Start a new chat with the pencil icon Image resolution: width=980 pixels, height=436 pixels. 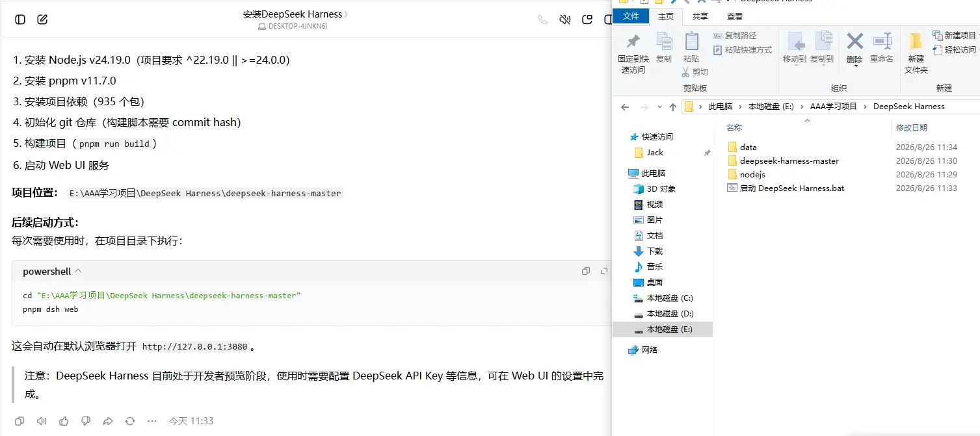pos(43,19)
